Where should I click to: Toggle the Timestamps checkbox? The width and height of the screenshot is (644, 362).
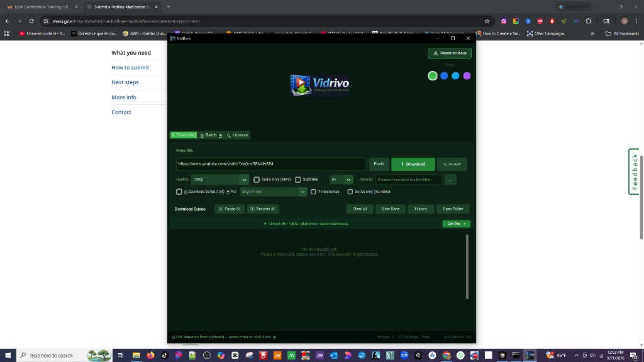tap(313, 192)
